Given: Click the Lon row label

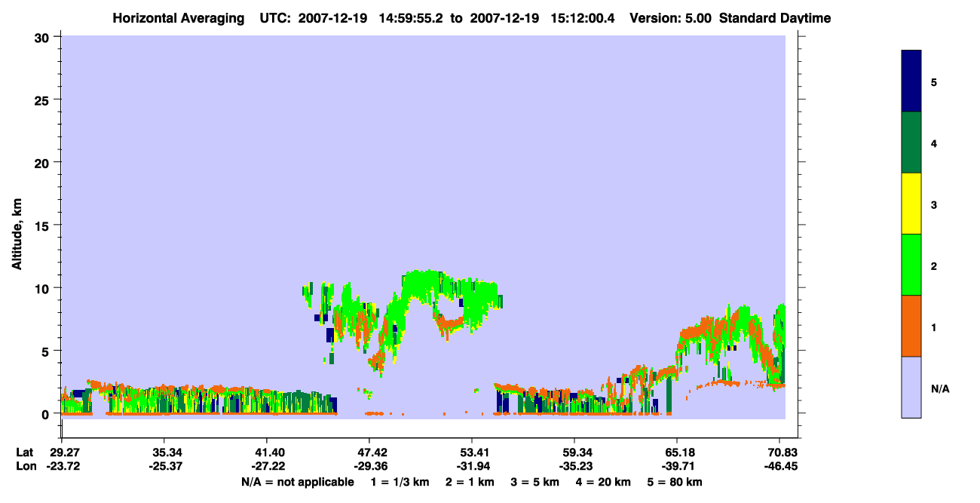Looking at the screenshot, I should coord(25,466).
